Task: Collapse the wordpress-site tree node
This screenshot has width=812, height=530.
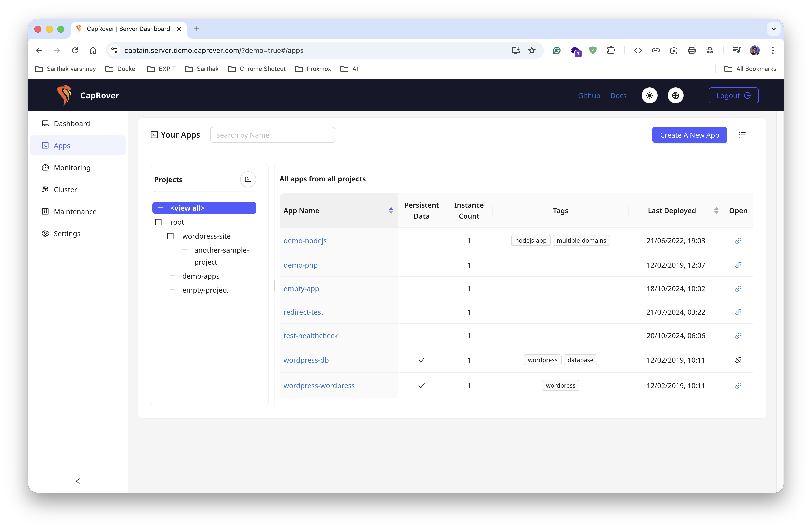Action: click(170, 236)
